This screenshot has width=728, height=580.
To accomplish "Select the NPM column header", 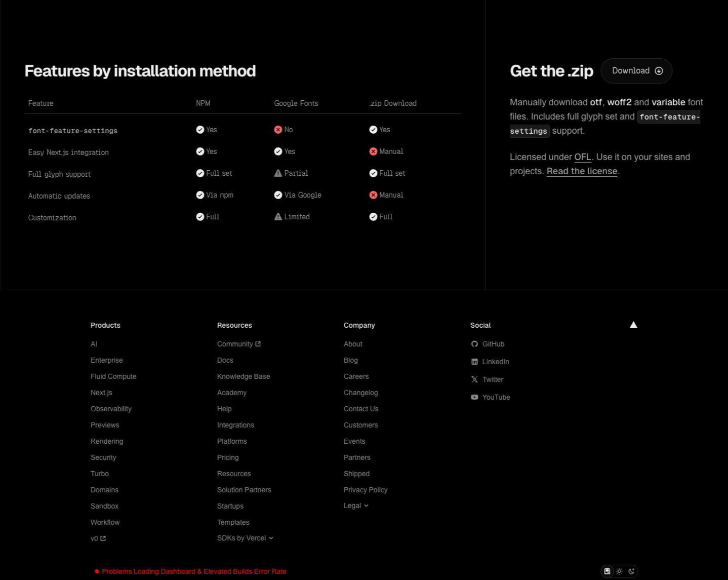I will click(203, 103).
